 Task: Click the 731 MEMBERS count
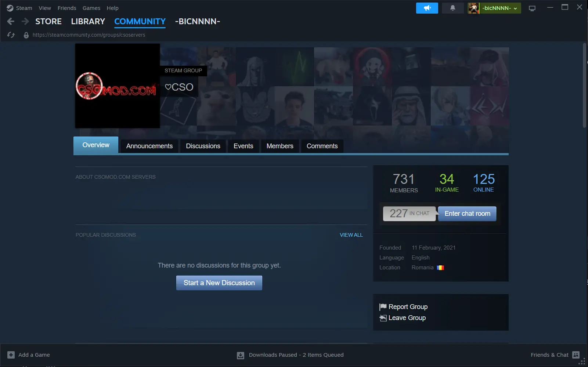(404, 183)
